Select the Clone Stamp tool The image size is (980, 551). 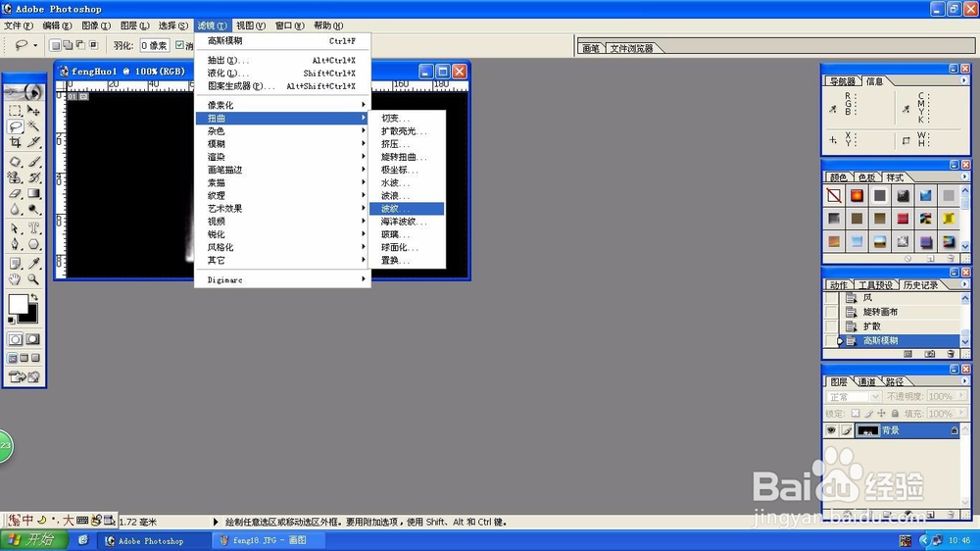click(x=15, y=177)
